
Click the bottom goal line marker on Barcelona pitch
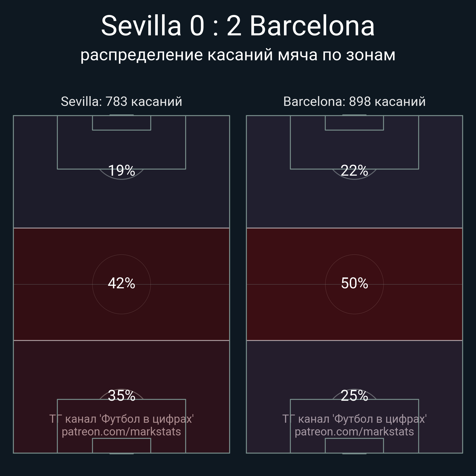tap(354, 453)
